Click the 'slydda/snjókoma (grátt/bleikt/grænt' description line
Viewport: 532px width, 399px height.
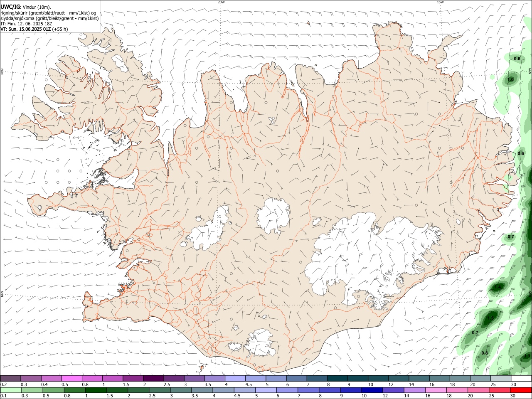(x=49, y=18)
